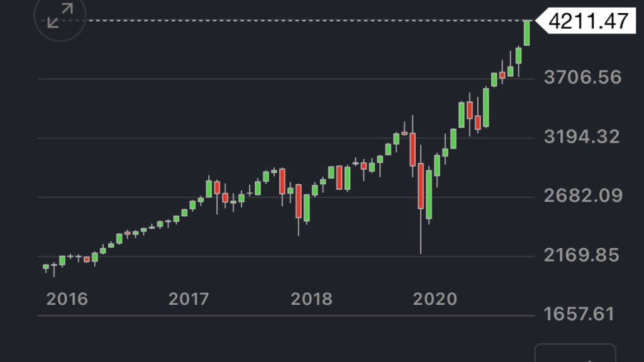Click the large red candle above 2018 label
This screenshot has height=362, width=644.
pos(299,201)
